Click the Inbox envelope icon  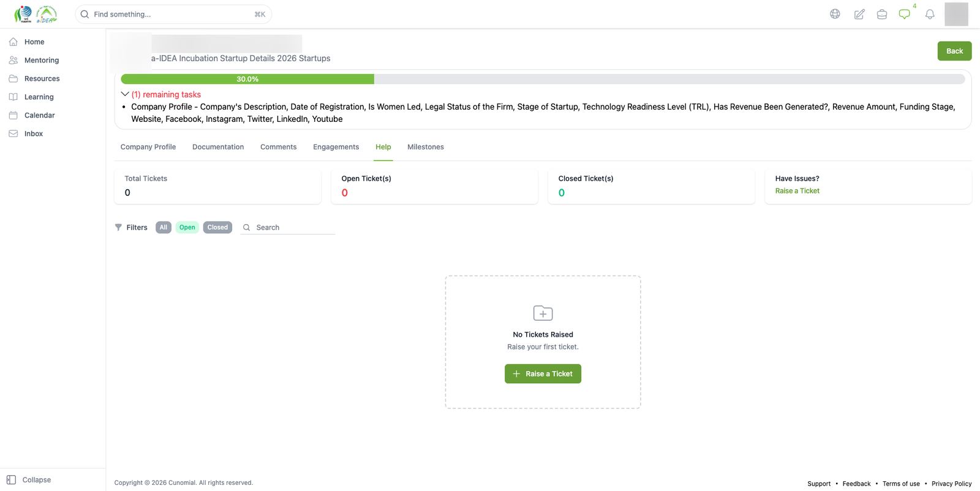pyautogui.click(x=13, y=133)
